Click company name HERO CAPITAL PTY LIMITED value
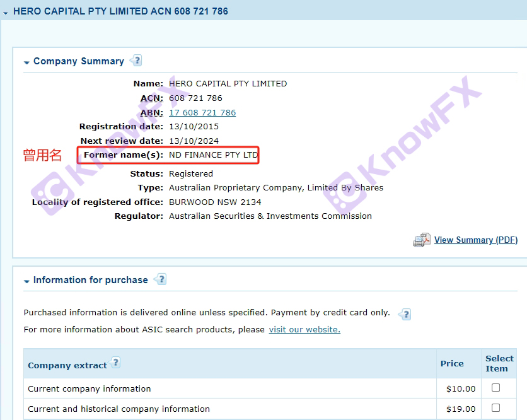The image size is (527, 420). 228,84
